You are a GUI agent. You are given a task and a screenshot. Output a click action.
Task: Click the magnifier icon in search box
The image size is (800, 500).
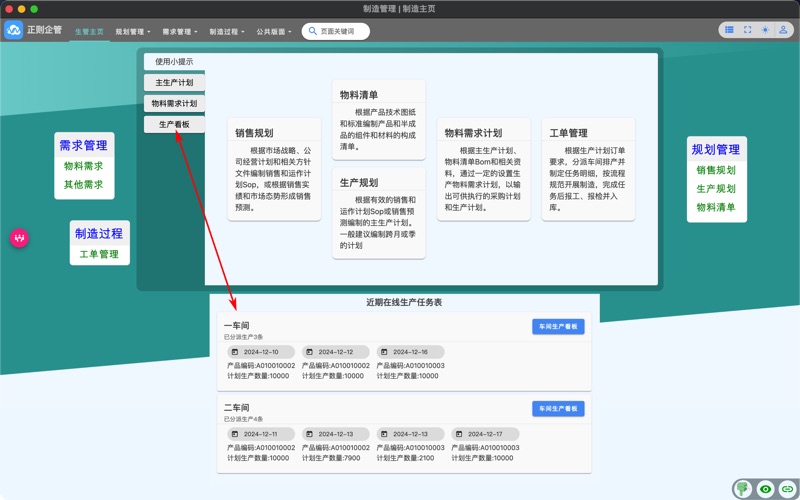313,31
